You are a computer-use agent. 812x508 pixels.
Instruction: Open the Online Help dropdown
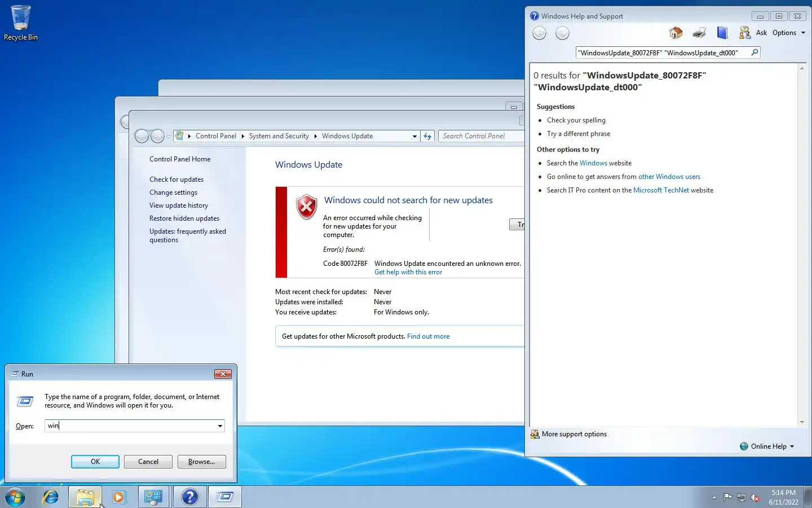pos(767,446)
